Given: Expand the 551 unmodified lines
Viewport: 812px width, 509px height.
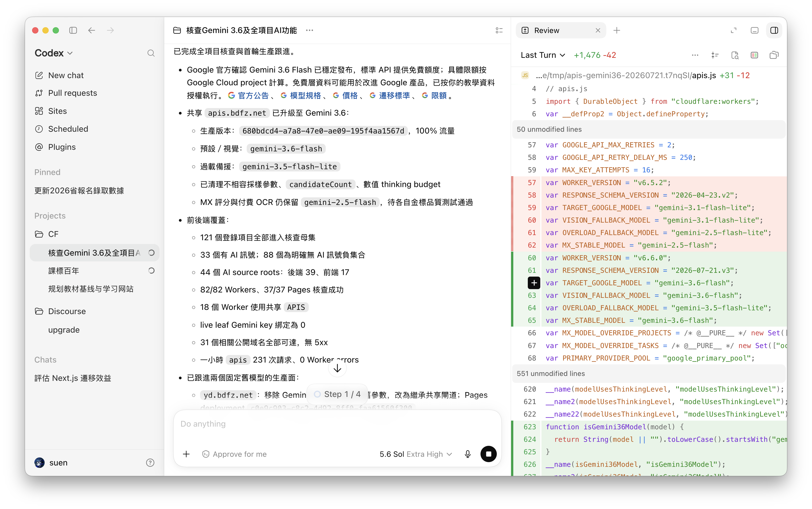Looking at the screenshot, I should [649, 373].
